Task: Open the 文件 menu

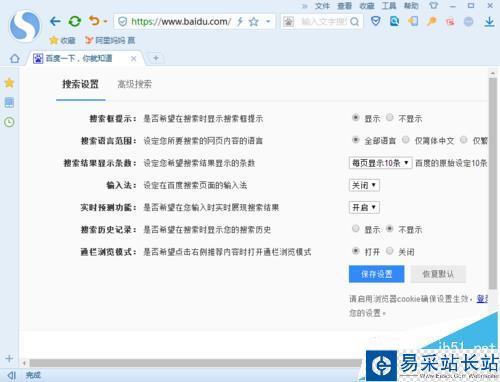Action: click(322, 6)
